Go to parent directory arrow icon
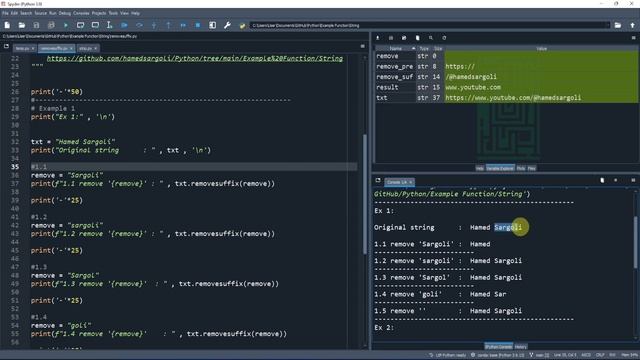640x360 pixels. (x=632, y=25)
